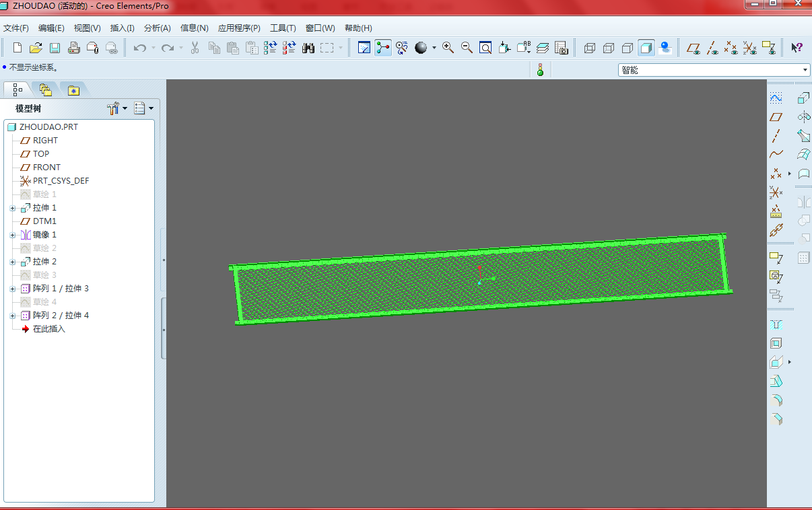Toggle coordinate systems display
This screenshot has width=812, height=510.
(749, 48)
